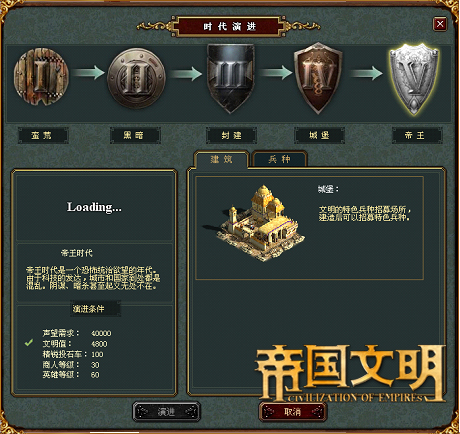Click the 演进 evolve button

(x=166, y=412)
